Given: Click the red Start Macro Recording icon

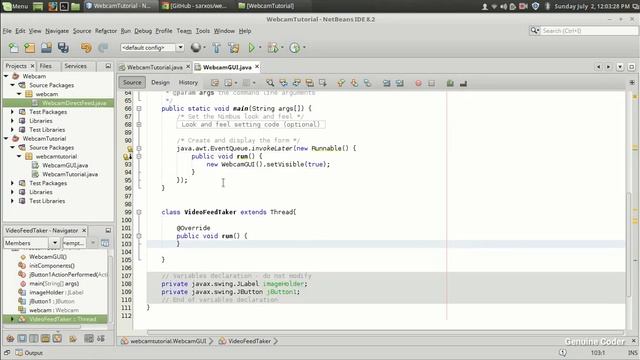Looking at the screenshot, I should [x=418, y=83].
